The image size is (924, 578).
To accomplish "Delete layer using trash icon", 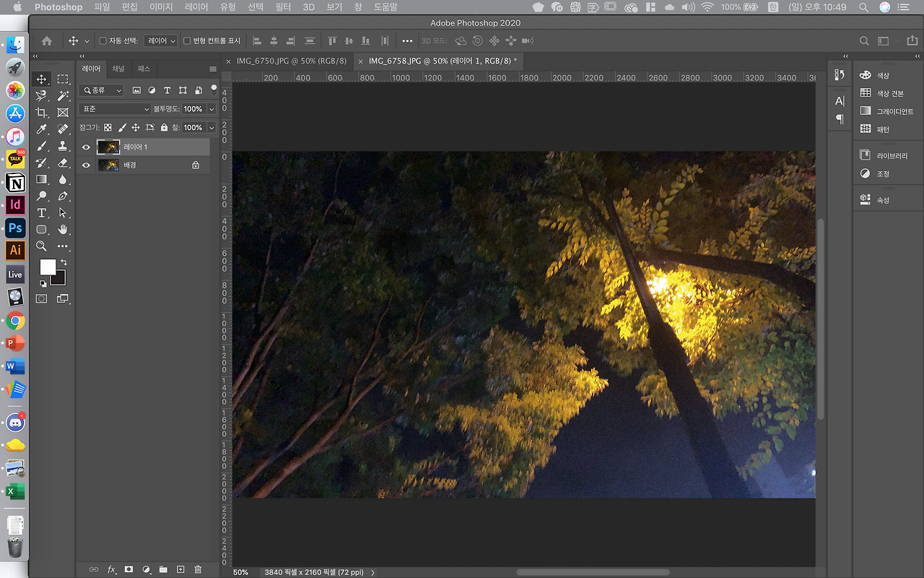I will (x=198, y=569).
